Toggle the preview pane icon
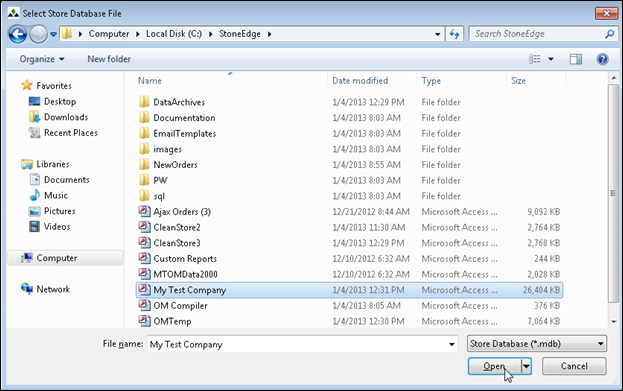The image size is (623, 391). (x=575, y=59)
